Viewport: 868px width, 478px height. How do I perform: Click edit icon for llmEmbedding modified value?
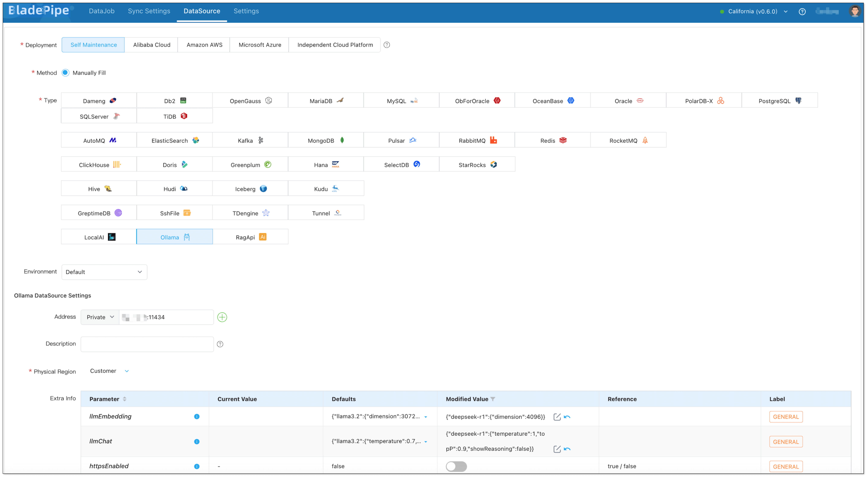click(x=557, y=417)
